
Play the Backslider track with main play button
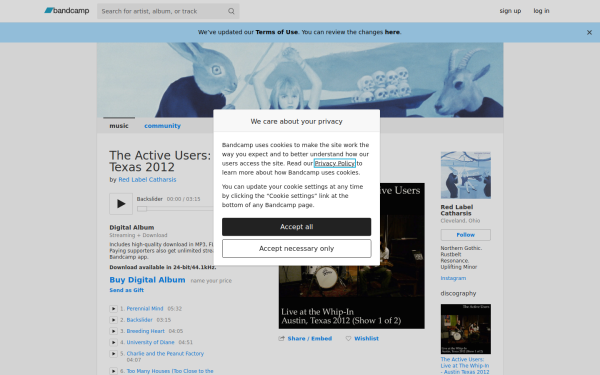(x=121, y=204)
